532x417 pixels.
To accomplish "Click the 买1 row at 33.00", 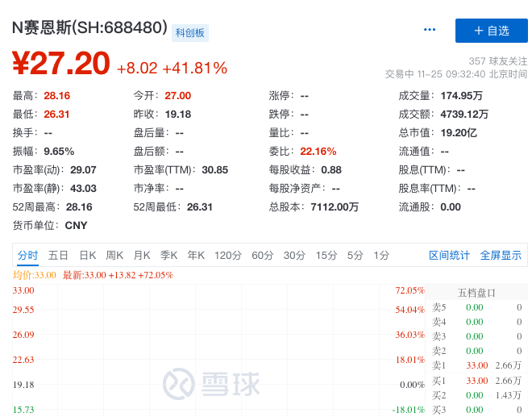I will [476, 381].
